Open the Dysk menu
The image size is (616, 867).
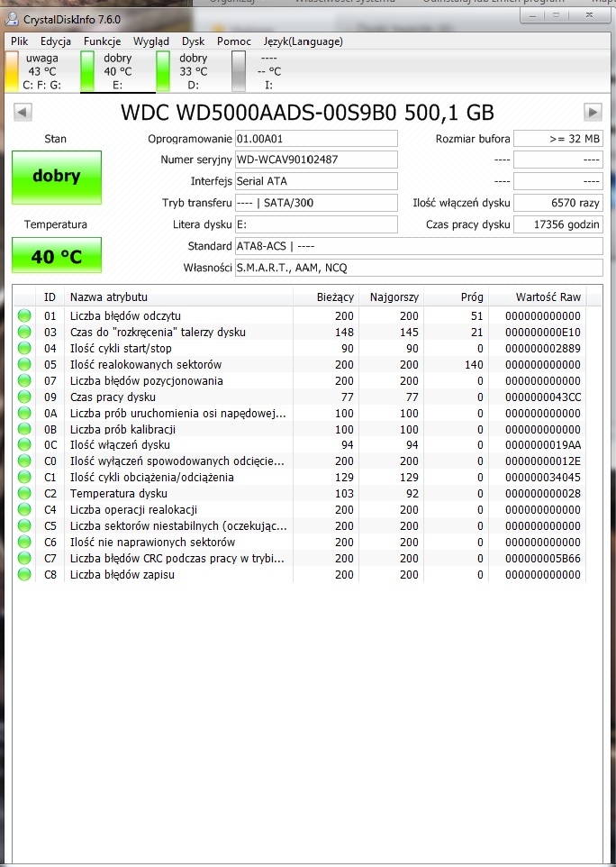(194, 41)
